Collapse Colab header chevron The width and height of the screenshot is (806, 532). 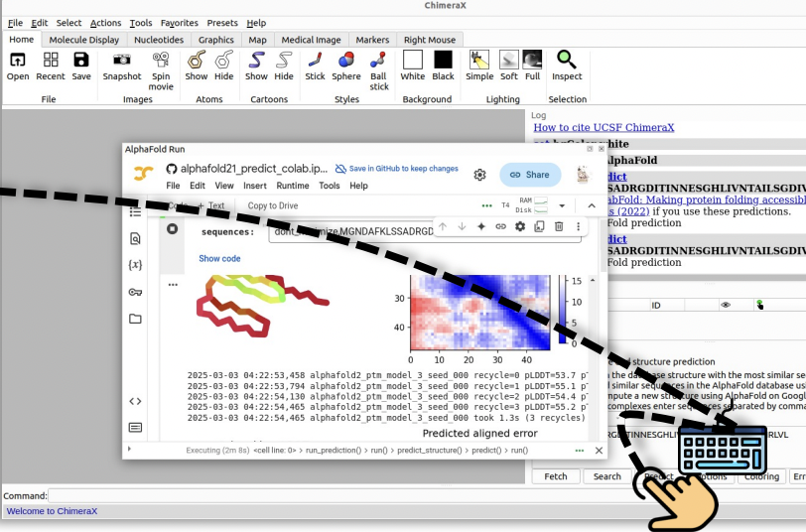(592, 205)
